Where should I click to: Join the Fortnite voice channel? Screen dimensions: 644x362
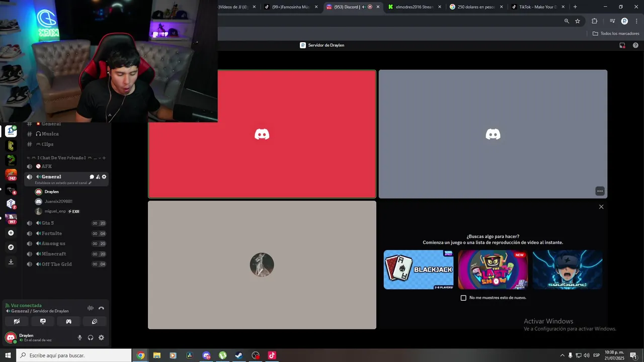(66, 233)
